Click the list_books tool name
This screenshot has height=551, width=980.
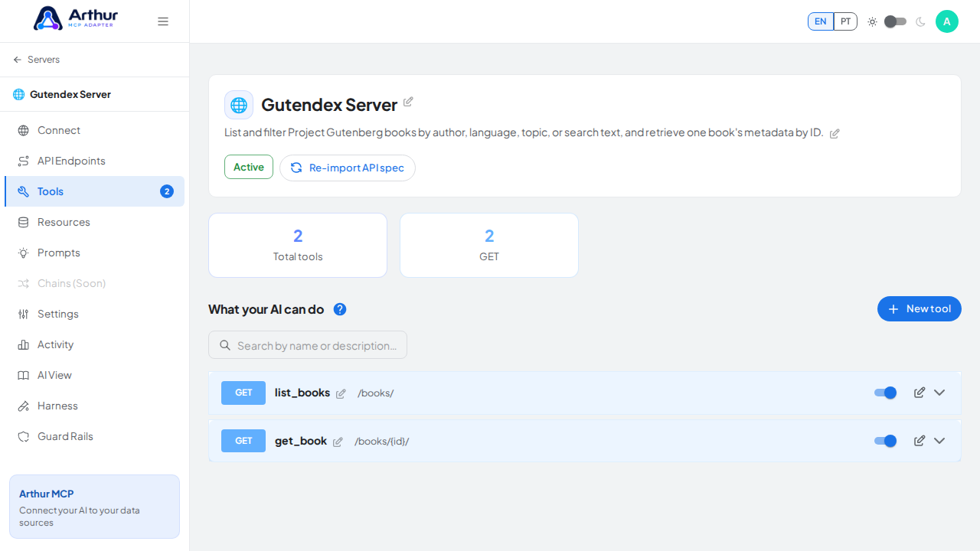pos(302,393)
